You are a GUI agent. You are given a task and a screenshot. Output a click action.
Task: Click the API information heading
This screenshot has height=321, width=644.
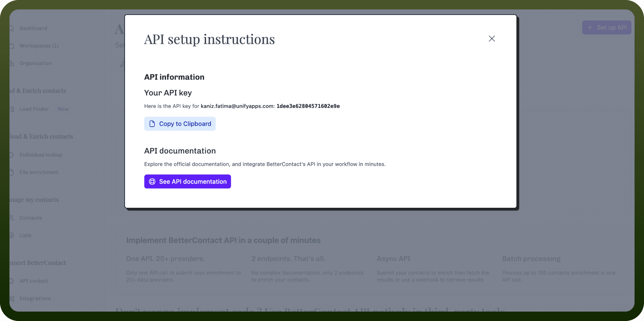[174, 77]
